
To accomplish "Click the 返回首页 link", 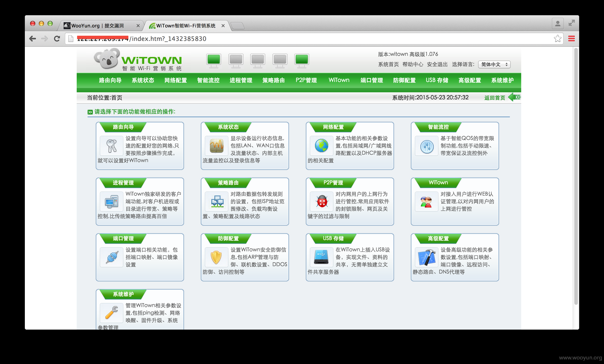I will [x=494, y=98].
